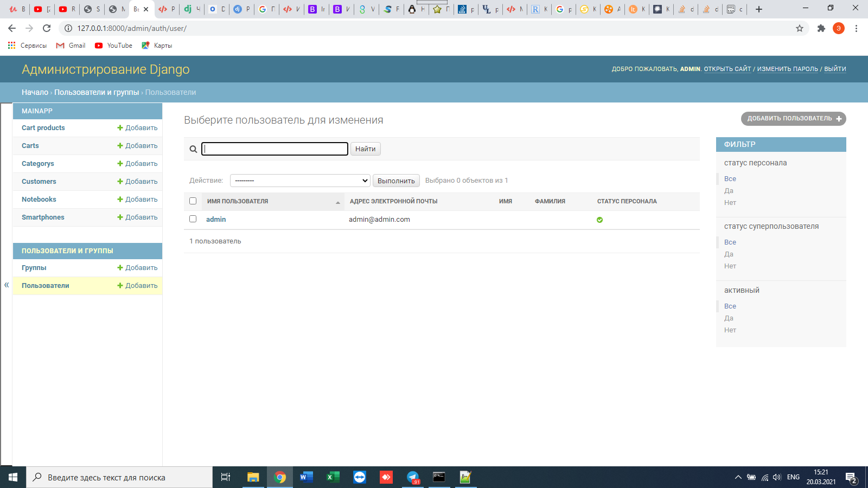Go to Пользователи и группы breadcrumb

tap(97, 93)
